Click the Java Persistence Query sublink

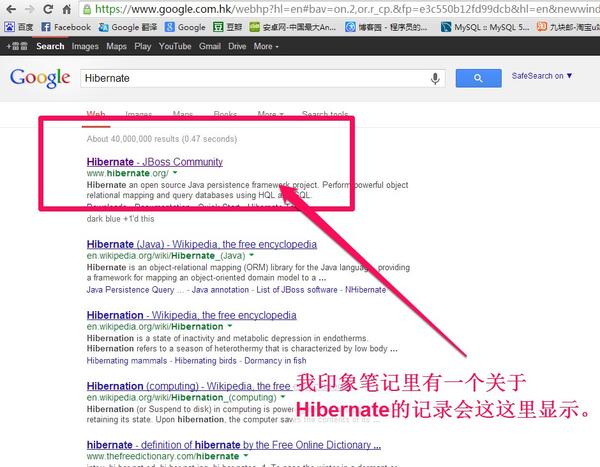pos(135,290)
